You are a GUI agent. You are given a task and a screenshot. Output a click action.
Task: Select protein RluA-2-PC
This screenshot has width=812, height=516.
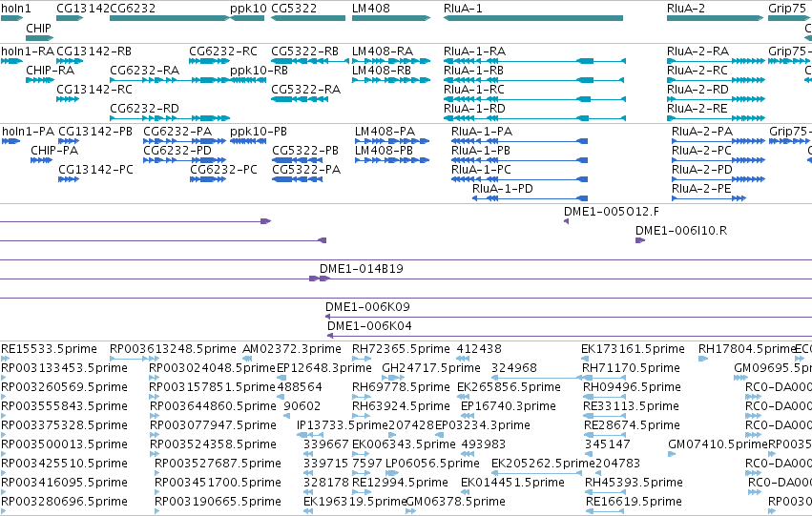tap(701, 151)
